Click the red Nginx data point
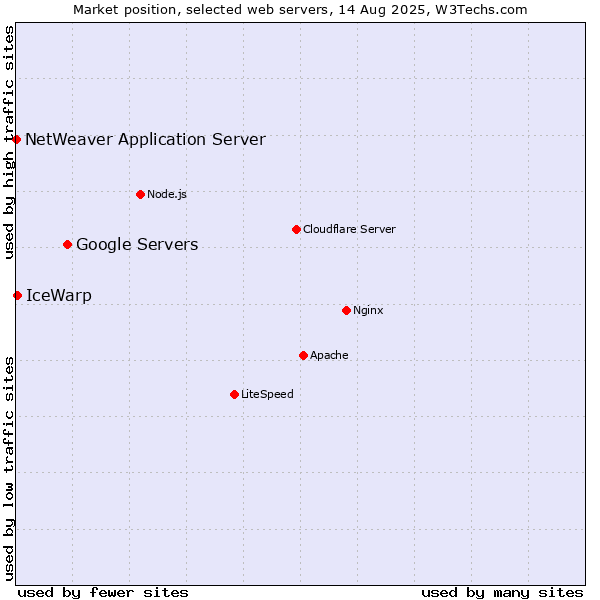This screenshot has width=600, height=600. 346,311
